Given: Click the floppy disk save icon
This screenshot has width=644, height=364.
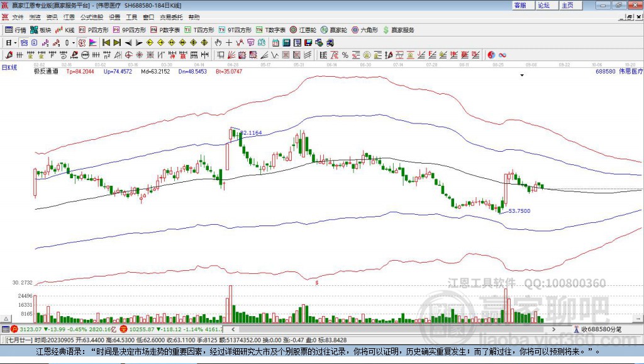Looking at the screenshot, I should 308,43.
